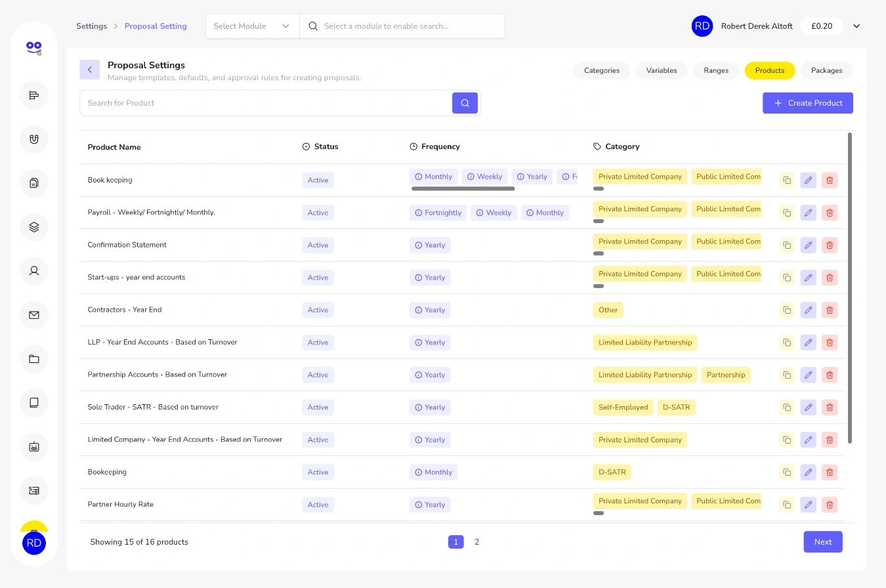Delete the Payroll product row
The height and width of the screenshot is (588, 886).
[x=830, y=213]
